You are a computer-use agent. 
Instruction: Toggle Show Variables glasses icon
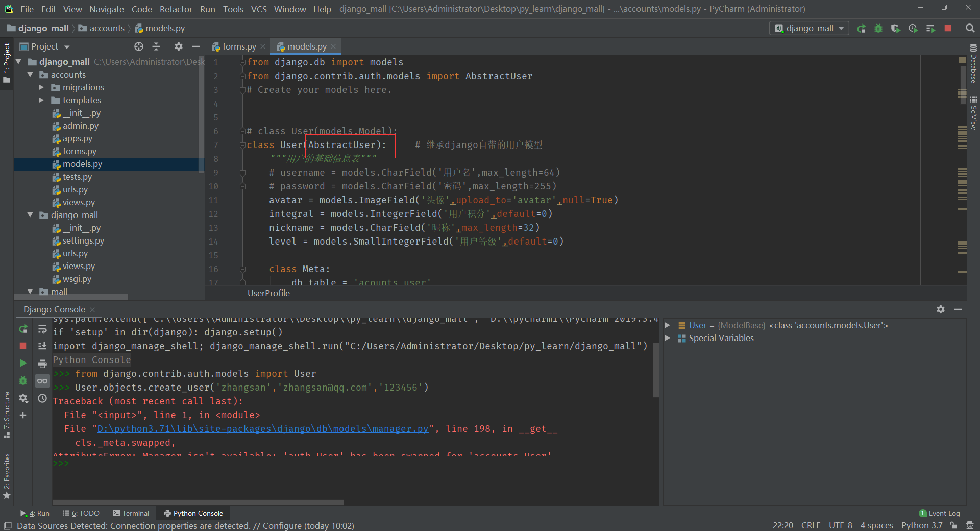[42, 381]
